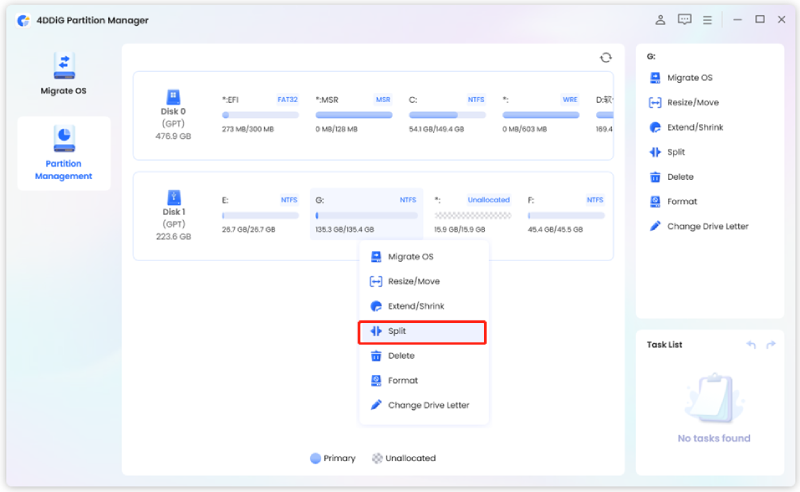Open the Migrate OS sidebar section
The height and width of the screenshot is (492, 800).
pos(64,73)
